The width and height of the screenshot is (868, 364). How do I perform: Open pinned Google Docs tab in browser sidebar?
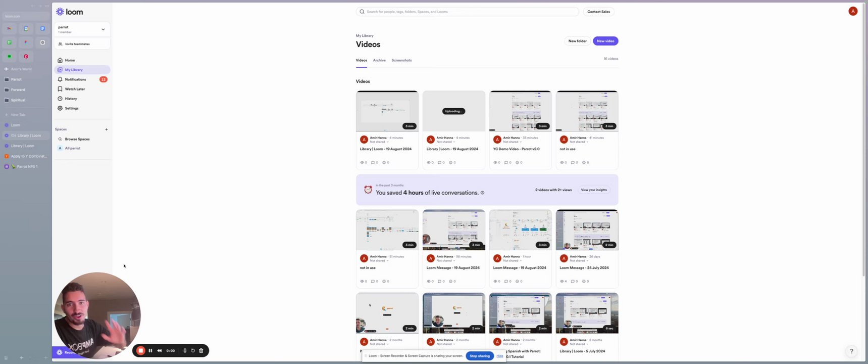coord(42,29)
